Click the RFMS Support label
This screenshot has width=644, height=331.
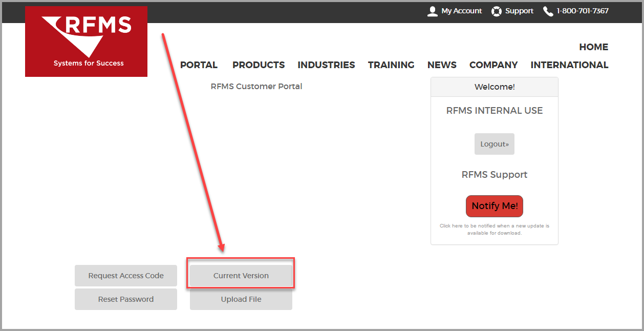[x=495, y=175]
